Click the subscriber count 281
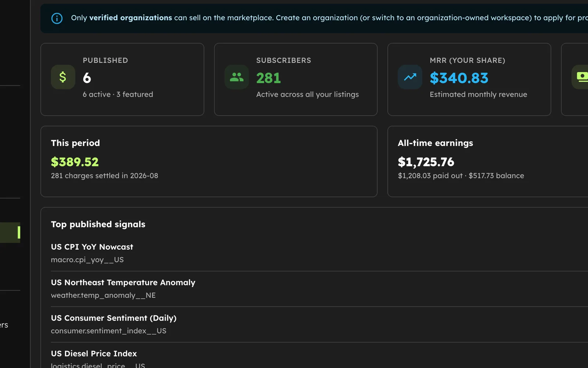The image size is (588, 368). (x=268, y=78)
